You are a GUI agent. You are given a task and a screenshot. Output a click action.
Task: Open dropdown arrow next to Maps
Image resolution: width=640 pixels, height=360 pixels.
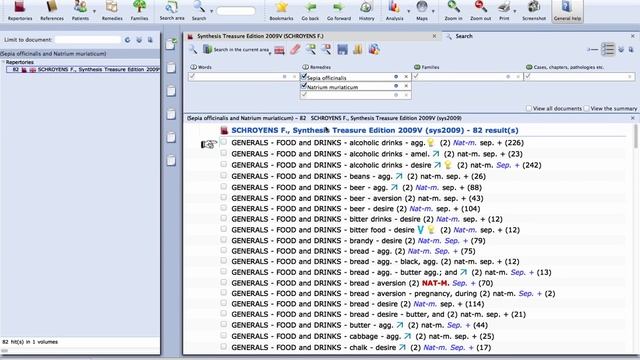coord(433,11)
